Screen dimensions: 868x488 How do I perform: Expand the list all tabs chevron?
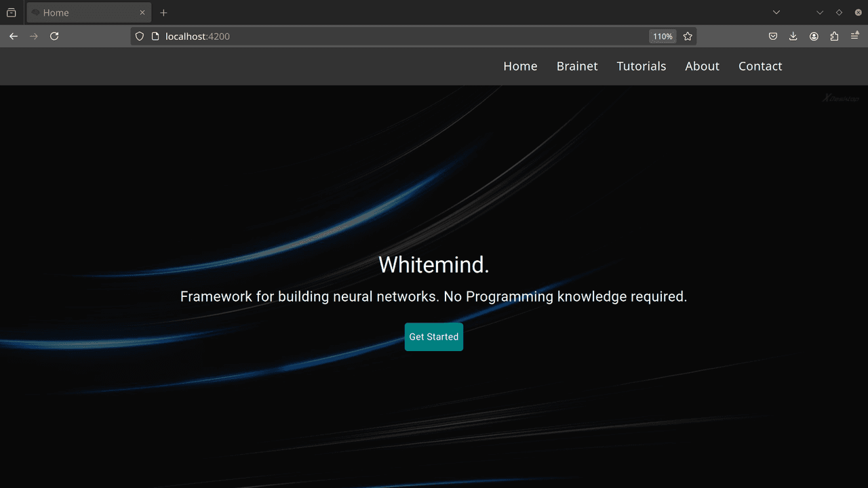(776, 12)
